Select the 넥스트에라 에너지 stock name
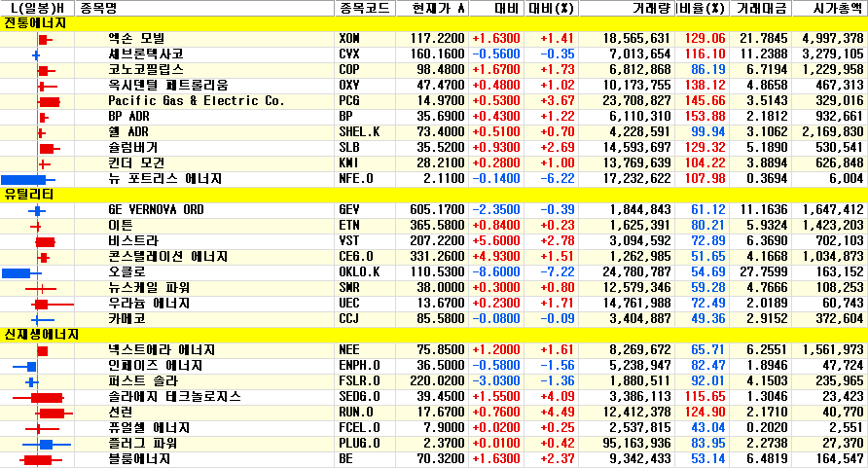The image size is (868, 468). pos(162,350)
